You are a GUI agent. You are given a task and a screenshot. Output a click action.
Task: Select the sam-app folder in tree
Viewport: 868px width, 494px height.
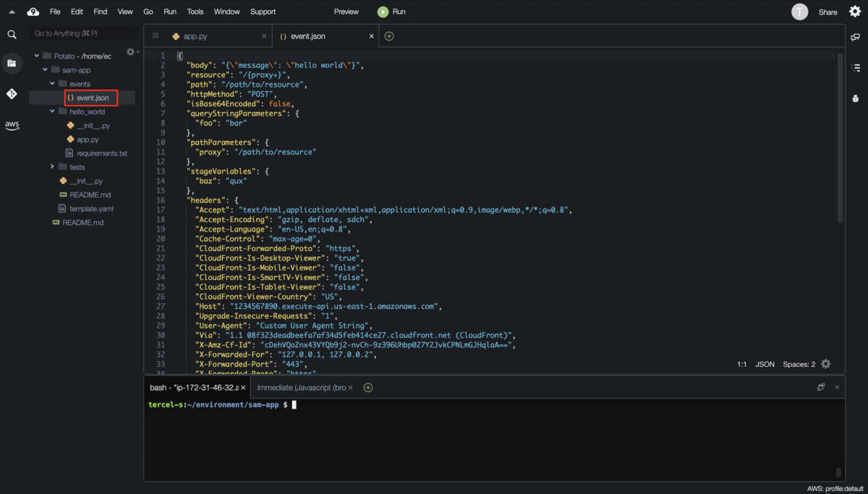pyautogui.click(x=76, y=70)
